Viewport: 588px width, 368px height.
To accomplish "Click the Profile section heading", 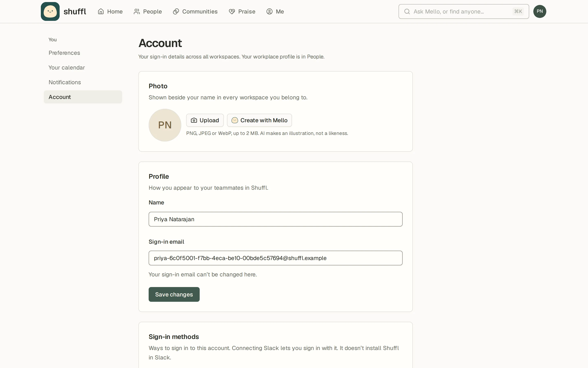I will point(159,176).
